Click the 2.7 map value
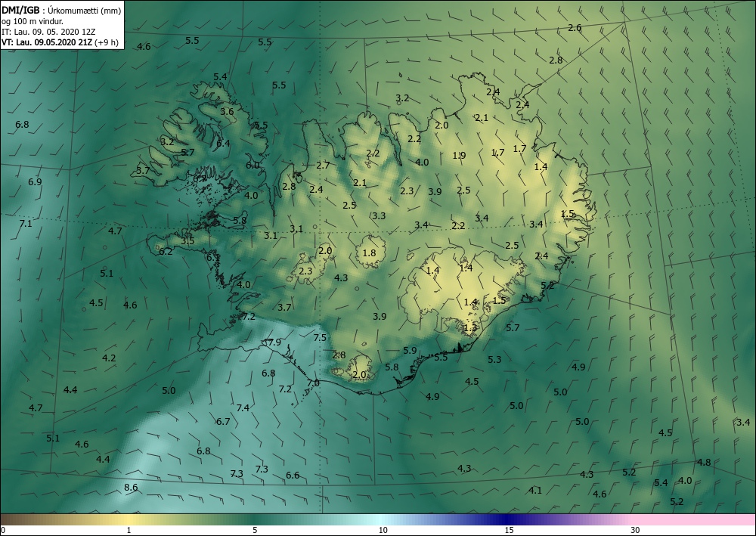Viewport: 756px width, 536px height. [x=323, y=166]
